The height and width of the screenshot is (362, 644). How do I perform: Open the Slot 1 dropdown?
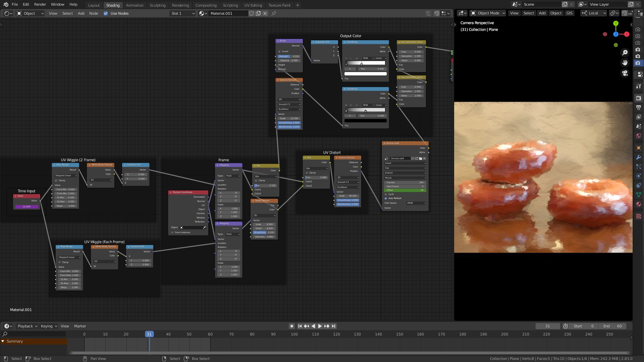pyautogui.click(x=182, y=13)
